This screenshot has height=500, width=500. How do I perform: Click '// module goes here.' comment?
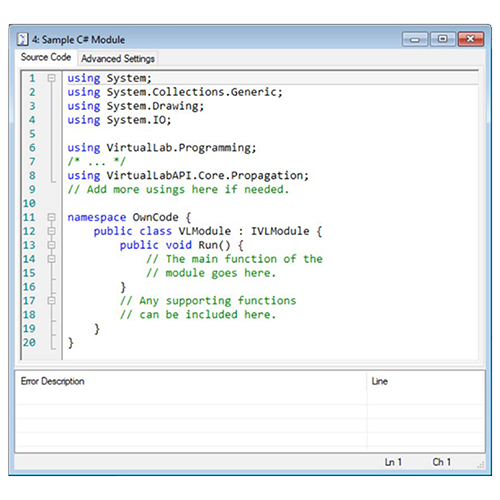(211, 273)
